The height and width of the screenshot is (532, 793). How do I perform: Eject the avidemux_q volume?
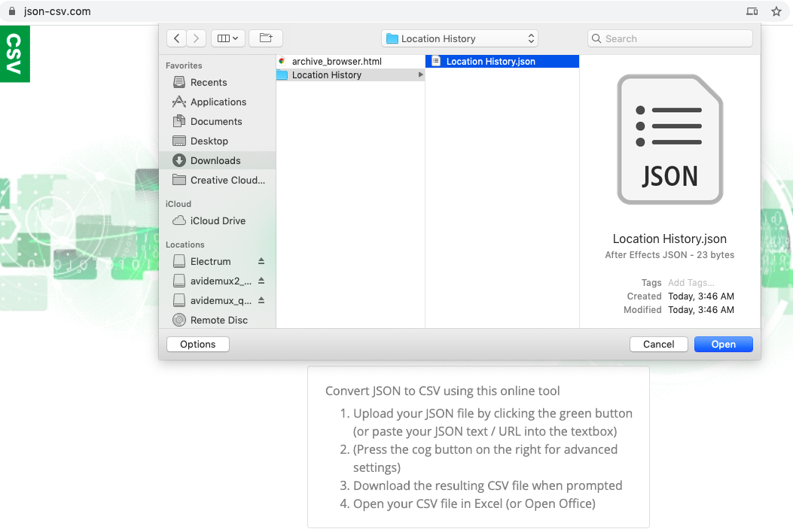tap(261, 300)
